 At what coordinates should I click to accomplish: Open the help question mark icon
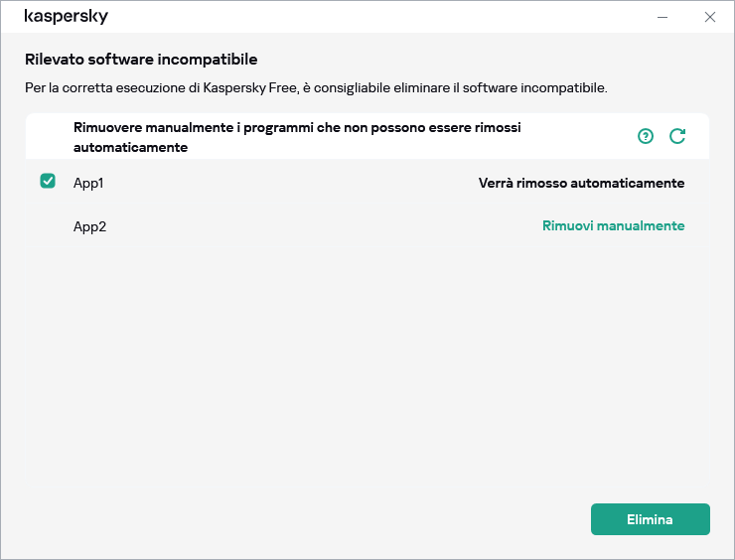646,136
